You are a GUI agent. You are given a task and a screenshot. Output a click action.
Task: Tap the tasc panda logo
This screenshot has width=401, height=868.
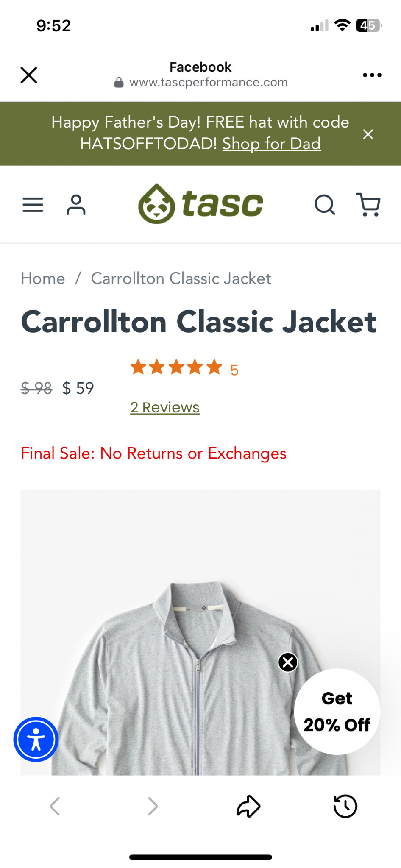(x=200, y=204)
